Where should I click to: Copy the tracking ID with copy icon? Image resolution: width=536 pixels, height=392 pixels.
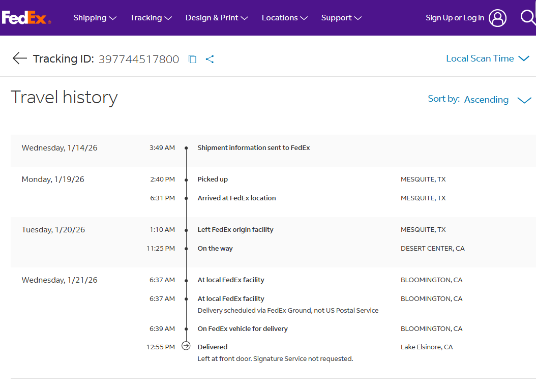pos(192,59)
